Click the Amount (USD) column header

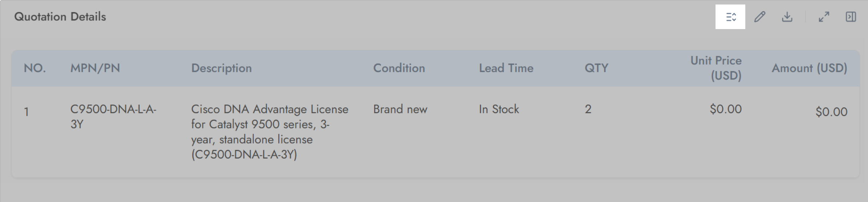click(x=809, y=68)
